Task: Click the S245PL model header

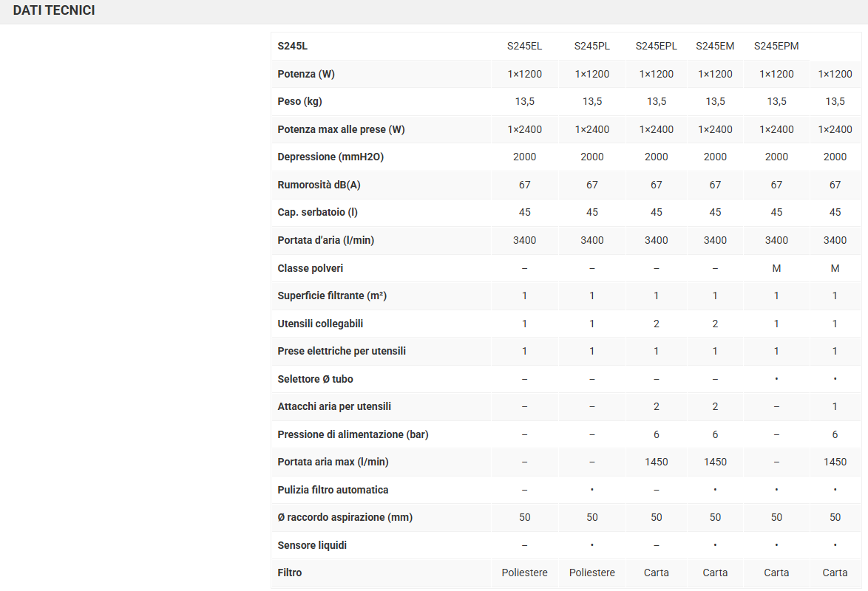Action: click(591, 46)
